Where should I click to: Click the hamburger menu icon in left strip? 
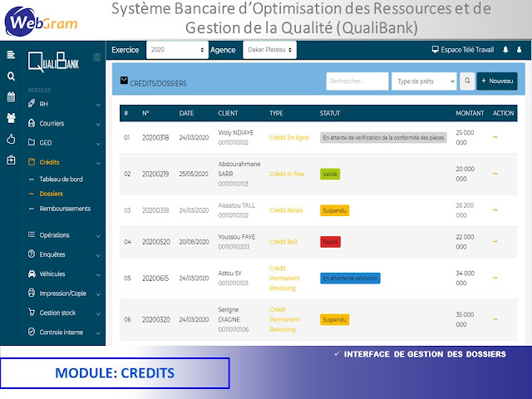[11, 54]
